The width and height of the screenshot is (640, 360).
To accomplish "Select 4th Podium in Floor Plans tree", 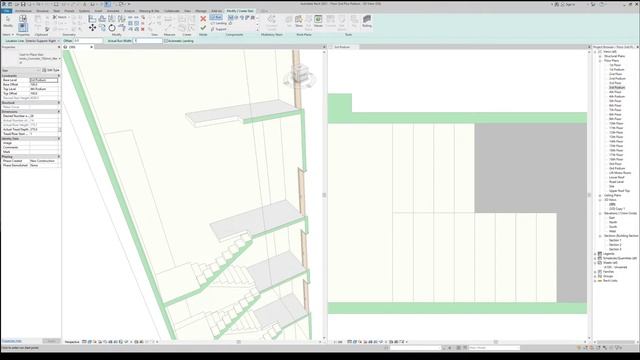I will point(617,97).
